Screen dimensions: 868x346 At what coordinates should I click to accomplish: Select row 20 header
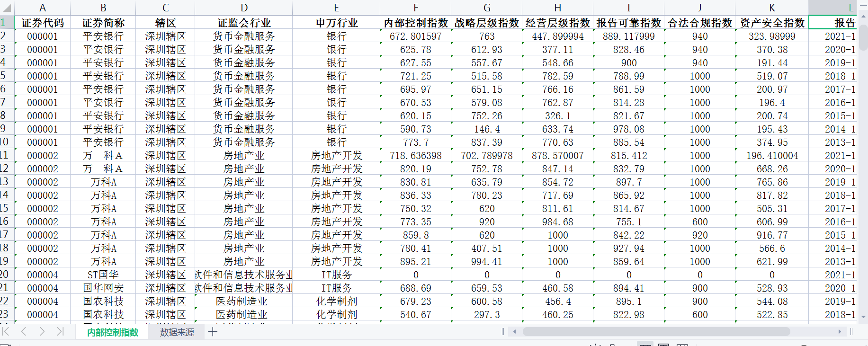tap(7, 275)
